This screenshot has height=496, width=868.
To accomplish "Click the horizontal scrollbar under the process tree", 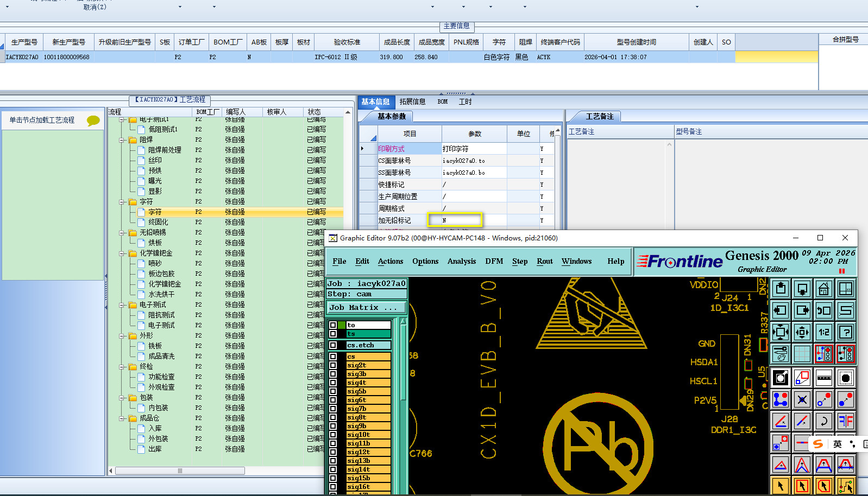I will coord(179,470).
